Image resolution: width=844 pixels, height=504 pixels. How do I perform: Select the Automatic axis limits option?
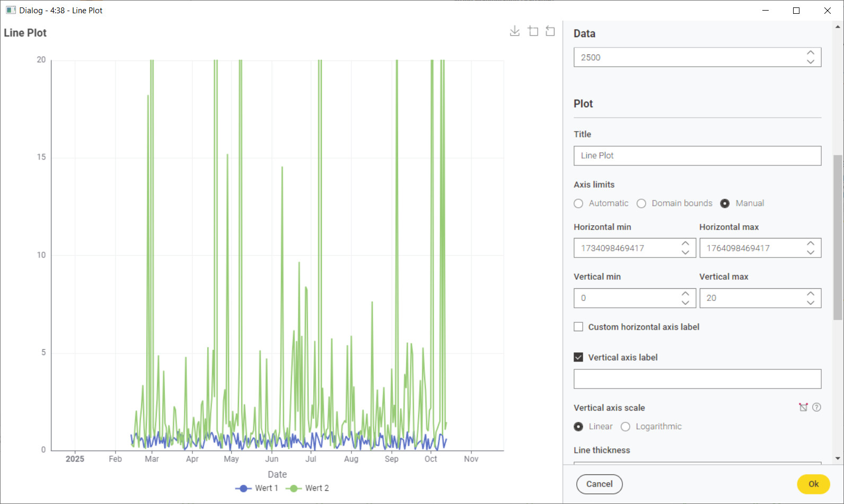point(578,204)
